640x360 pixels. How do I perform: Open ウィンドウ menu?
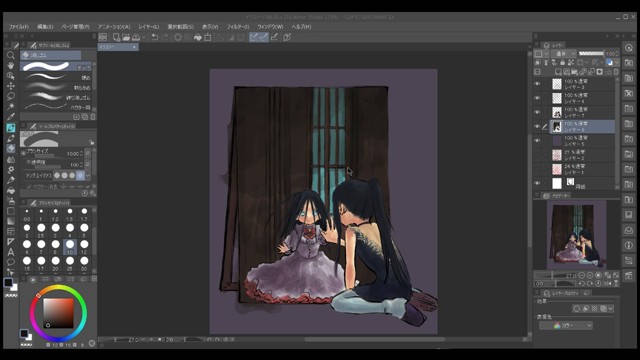[x=270, y=27]
